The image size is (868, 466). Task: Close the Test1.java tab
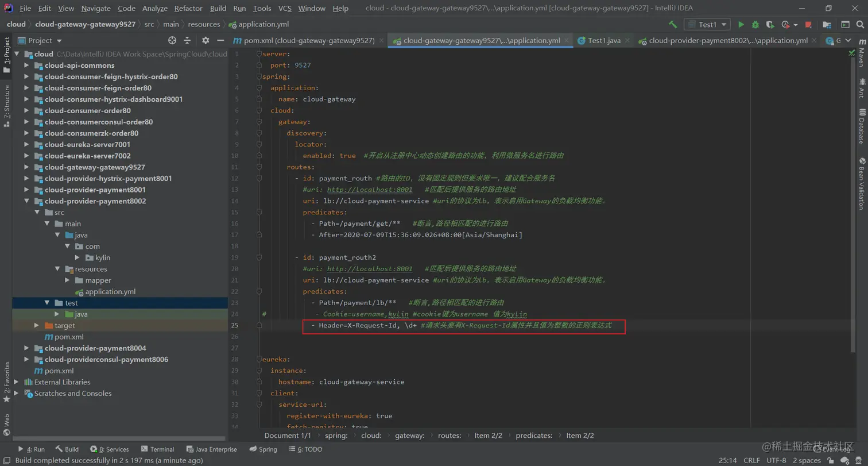click(627, 41)
